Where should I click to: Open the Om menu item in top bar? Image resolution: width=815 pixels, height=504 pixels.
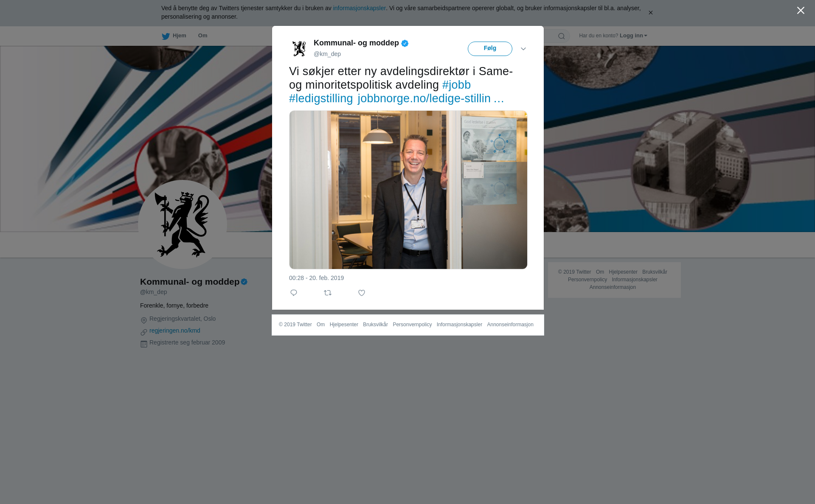202,36
